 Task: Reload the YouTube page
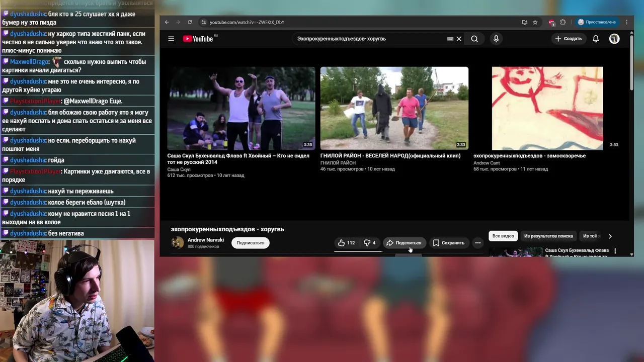(x=190, y=22)
